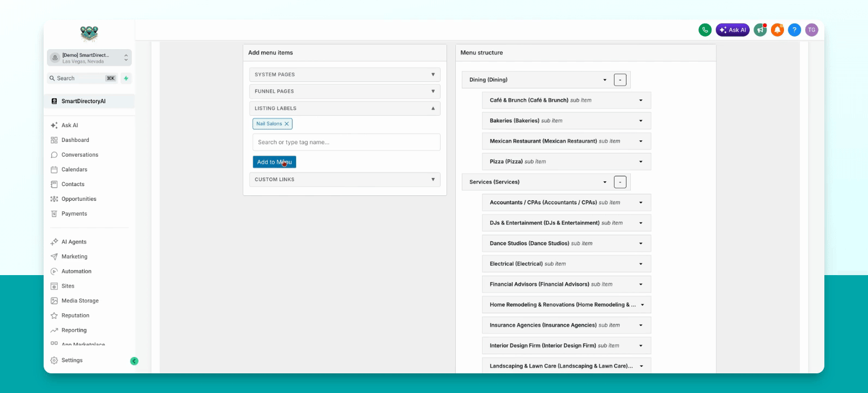The image size is (868, 393).
Task: Expand the DJs & Entertainment sub item arrow
Action: 641,223
